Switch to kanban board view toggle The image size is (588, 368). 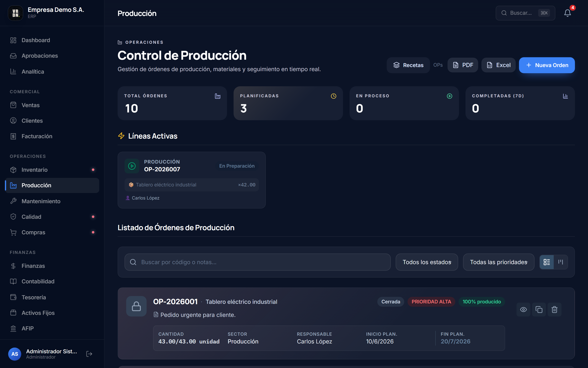[561, 262]
